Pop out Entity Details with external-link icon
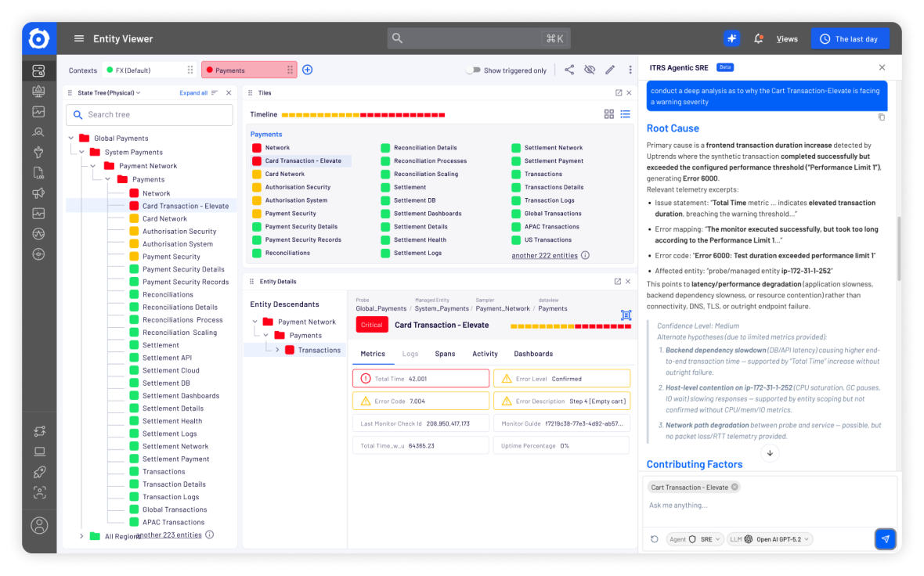This screenshot has width=924, height=576. tap(618, 281)
